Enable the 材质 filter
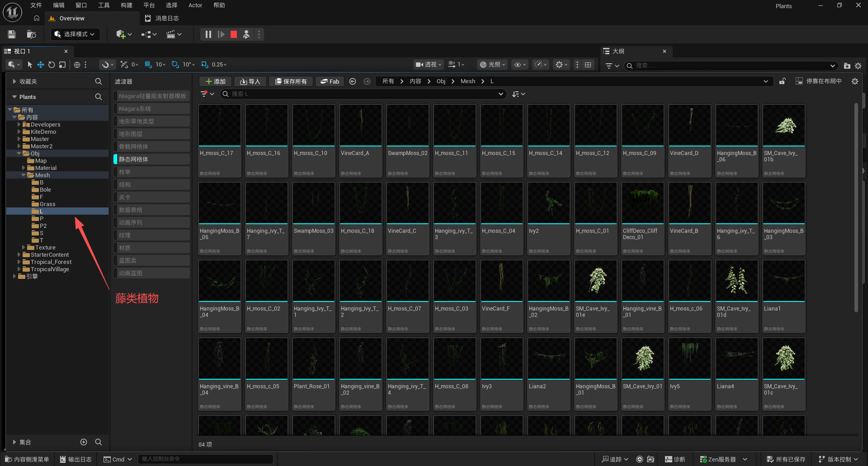 (151, 248)
